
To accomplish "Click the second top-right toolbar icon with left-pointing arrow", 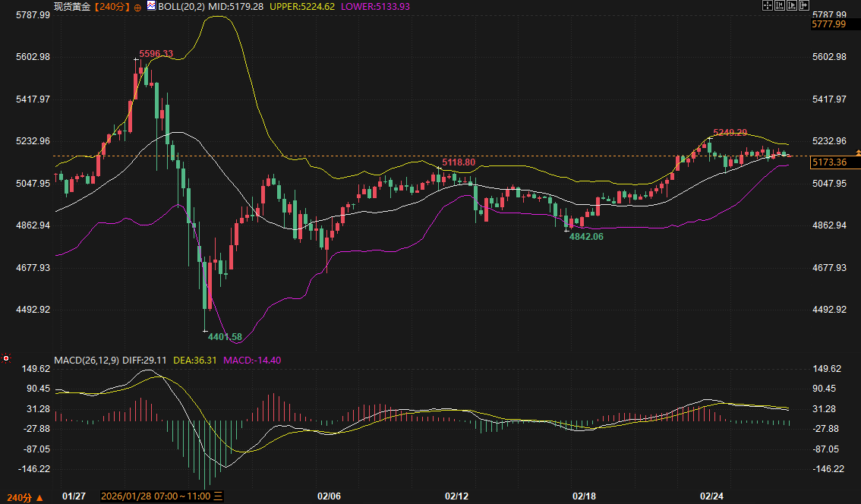I will (x=779, y=5).
